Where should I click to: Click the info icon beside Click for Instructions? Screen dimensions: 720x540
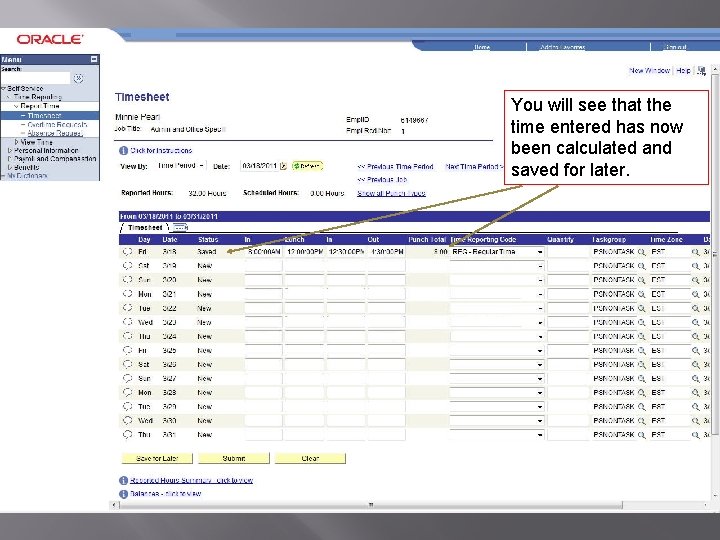click(123, 151)
